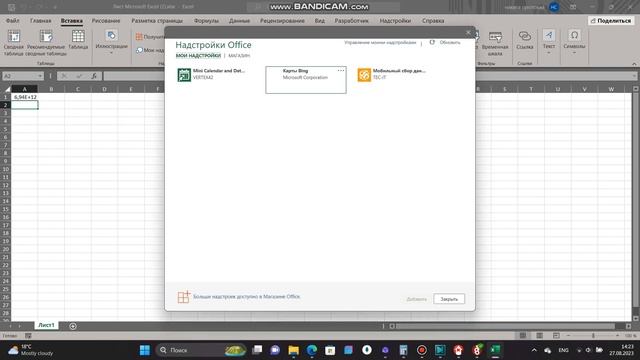
Task: Open the weather widget Mostly cloudy
Action: (31, 350)
